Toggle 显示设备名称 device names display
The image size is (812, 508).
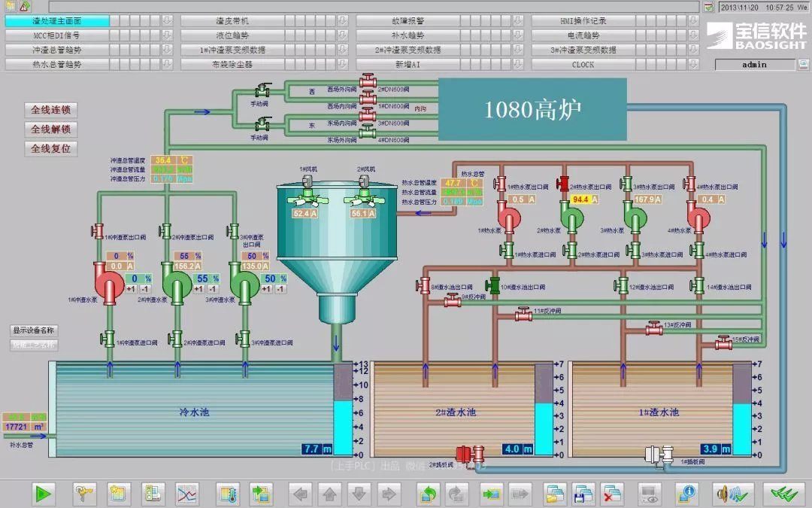[x=34, y=330]
